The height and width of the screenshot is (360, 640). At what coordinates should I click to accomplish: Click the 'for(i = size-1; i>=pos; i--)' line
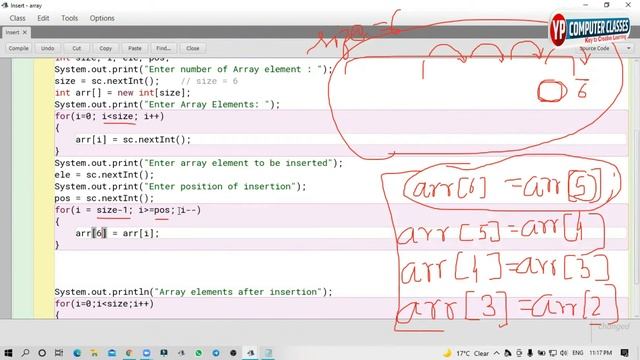coord(128,210)
